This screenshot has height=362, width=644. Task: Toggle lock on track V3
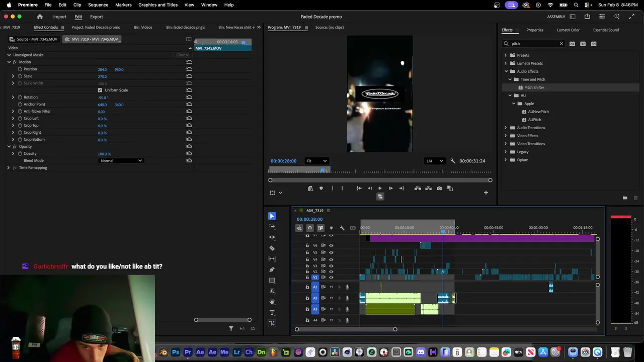coord(307,265)
